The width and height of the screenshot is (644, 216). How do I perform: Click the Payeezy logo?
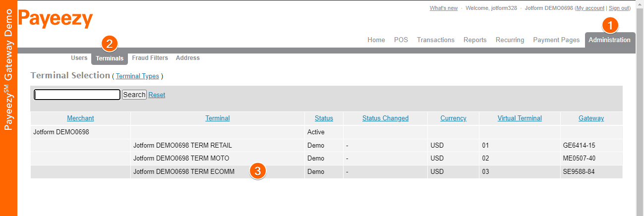coord(56,19)
